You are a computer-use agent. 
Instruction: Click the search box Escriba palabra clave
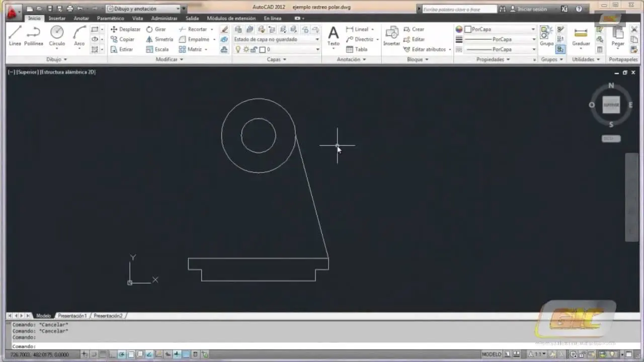[x=459, y=9]
